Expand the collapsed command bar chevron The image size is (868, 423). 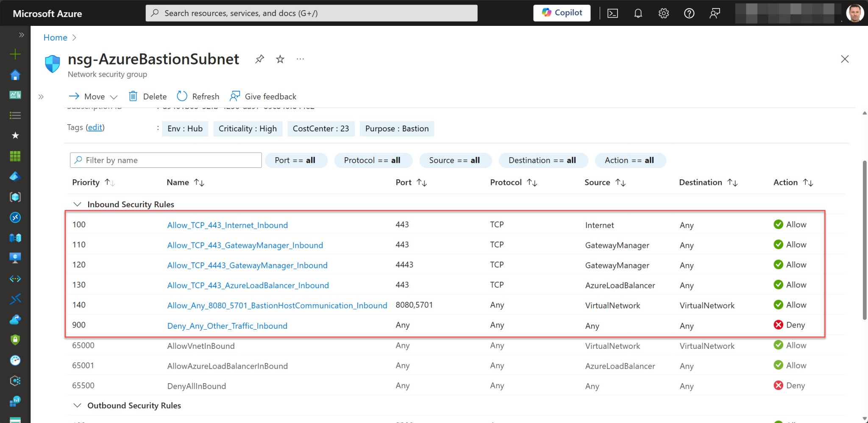click(42, 96)
